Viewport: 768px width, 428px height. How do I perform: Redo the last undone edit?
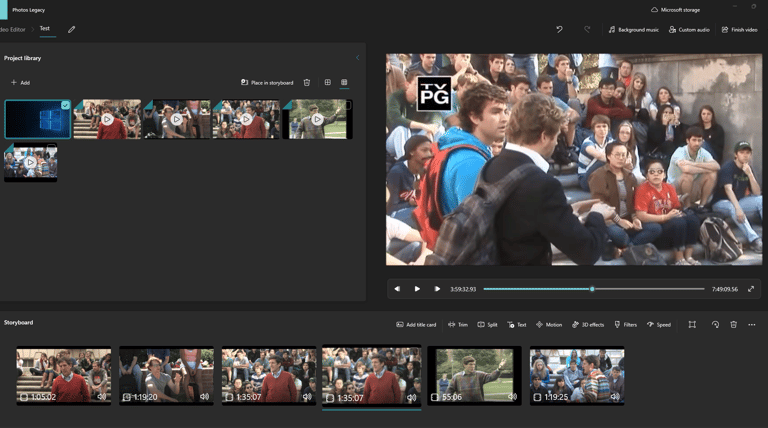click(x=587, y=29)
